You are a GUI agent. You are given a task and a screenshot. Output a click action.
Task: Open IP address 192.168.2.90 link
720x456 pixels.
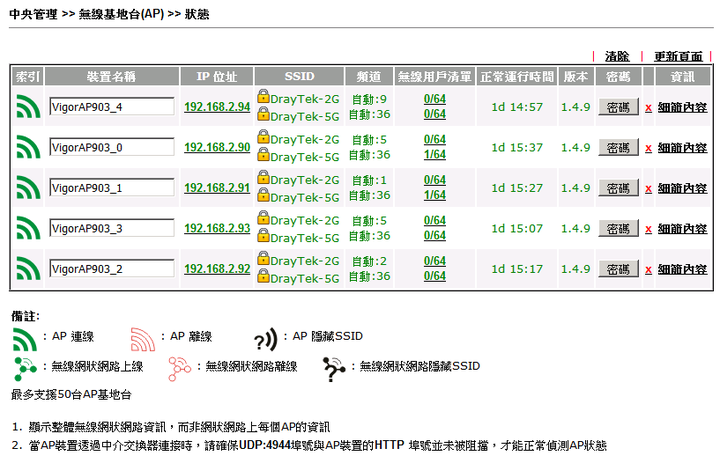coord(217,147)
